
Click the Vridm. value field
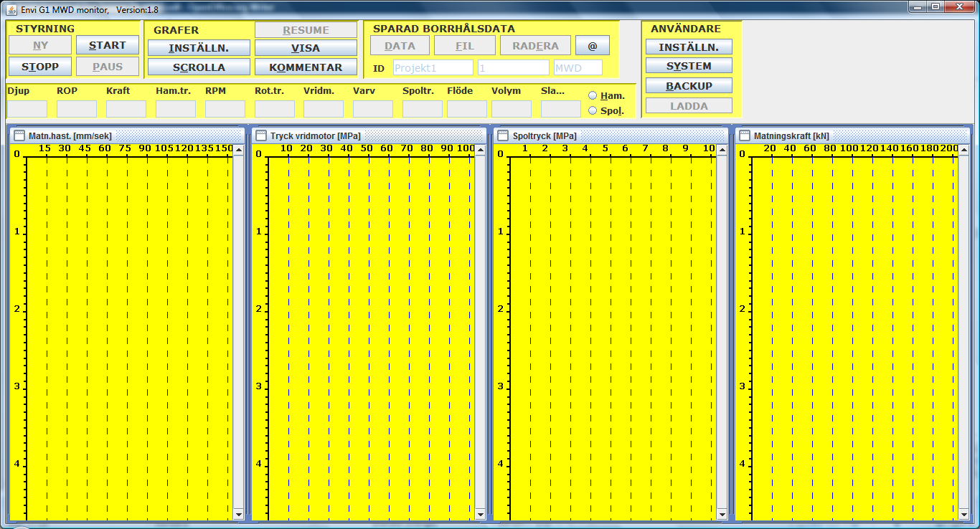pos(324,109)
